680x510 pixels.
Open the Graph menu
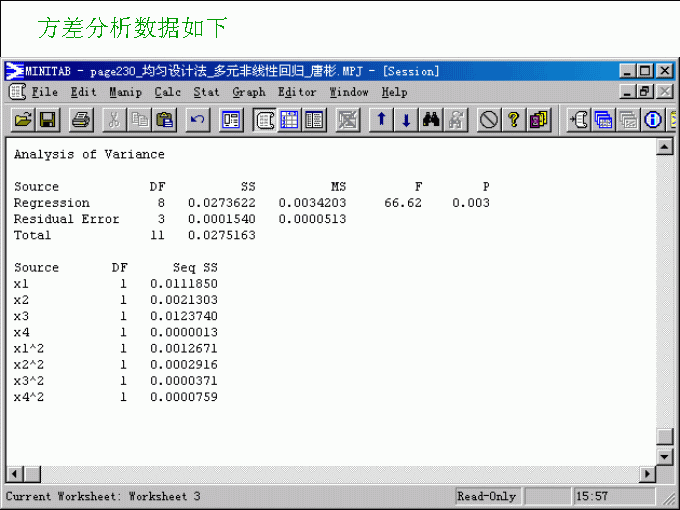(249, 92)
